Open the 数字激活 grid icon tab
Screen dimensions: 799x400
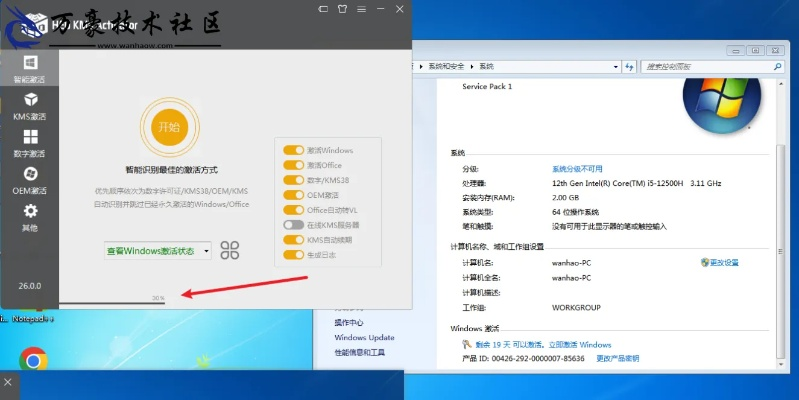30,143
